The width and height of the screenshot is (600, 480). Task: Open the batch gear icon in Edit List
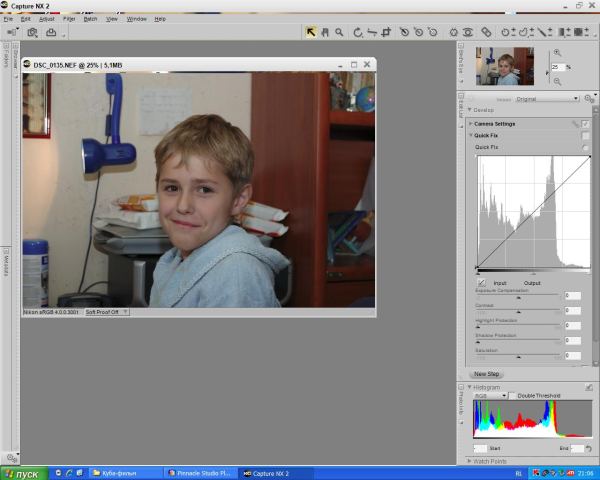(590, 99)
